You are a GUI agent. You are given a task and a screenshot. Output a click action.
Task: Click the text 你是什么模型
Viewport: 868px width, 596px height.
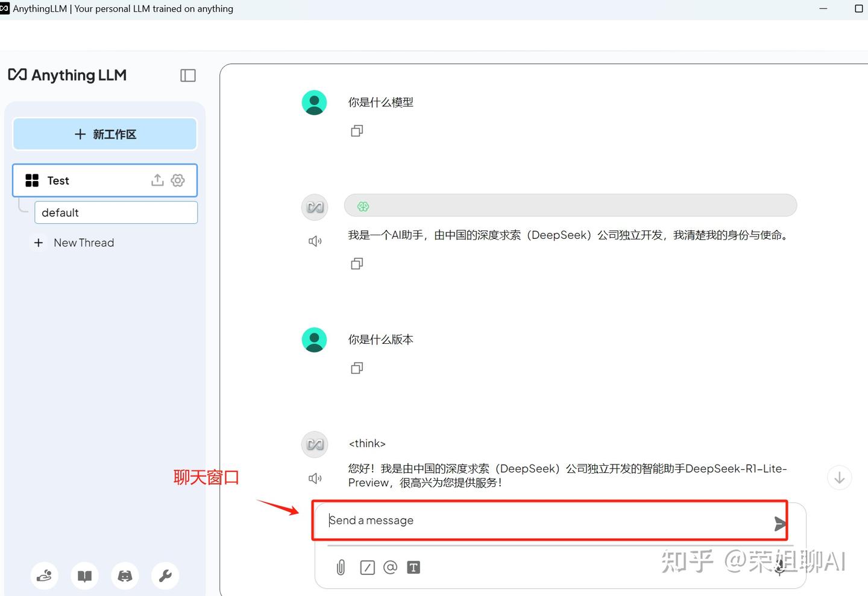(381, 103)
